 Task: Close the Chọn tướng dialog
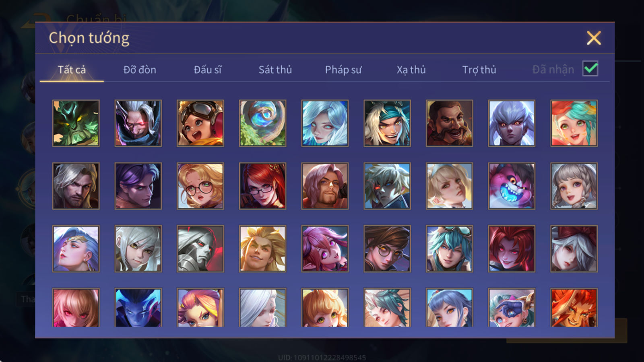(594, 38)
